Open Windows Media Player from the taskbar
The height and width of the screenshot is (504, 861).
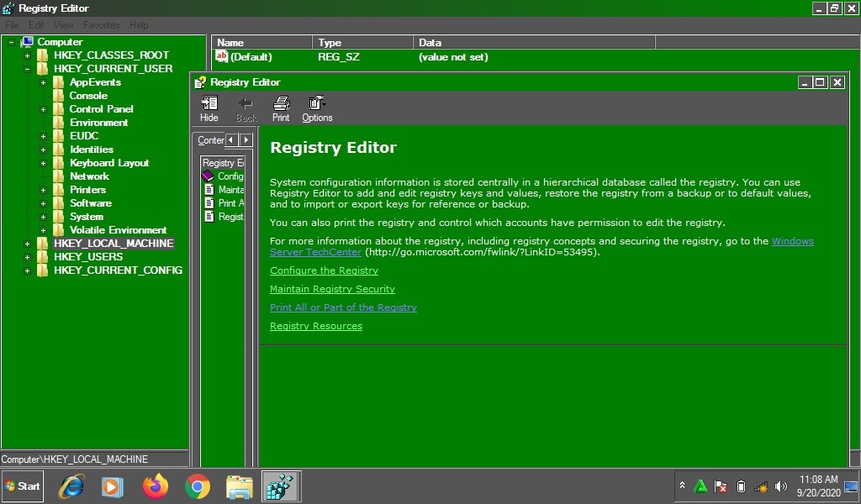pos(114,486)
